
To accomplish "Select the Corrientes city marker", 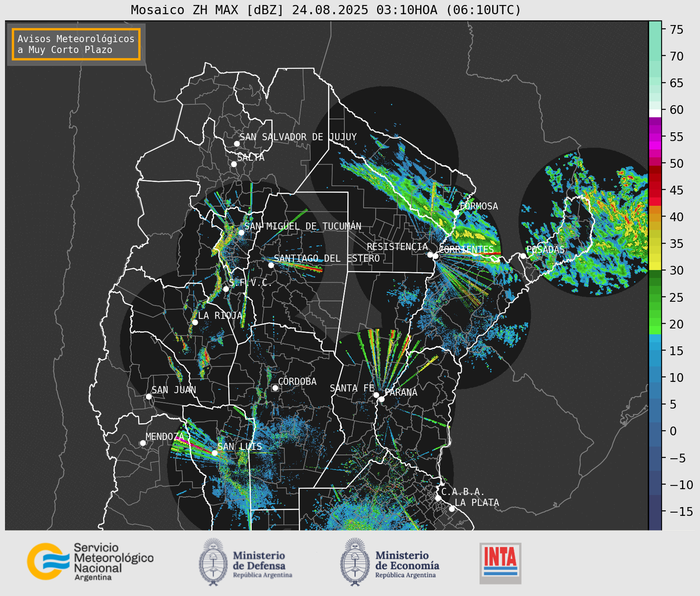I will tap(435, 256).
